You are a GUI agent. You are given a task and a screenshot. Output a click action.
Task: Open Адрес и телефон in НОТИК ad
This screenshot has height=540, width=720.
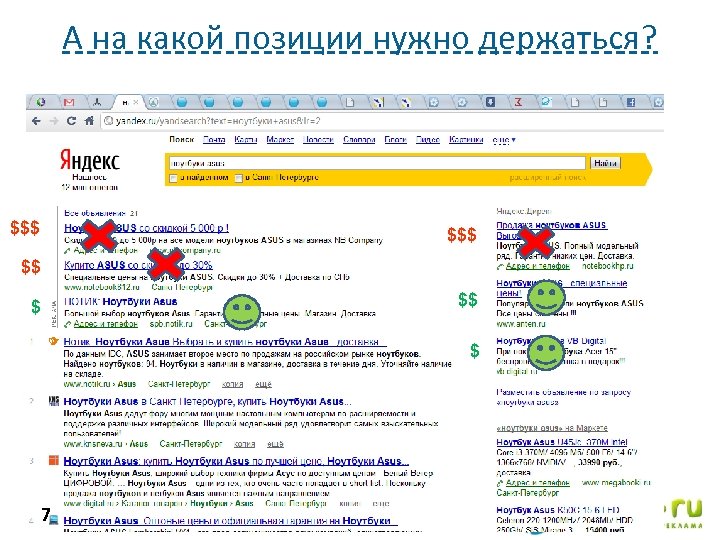tap(105, 324)
